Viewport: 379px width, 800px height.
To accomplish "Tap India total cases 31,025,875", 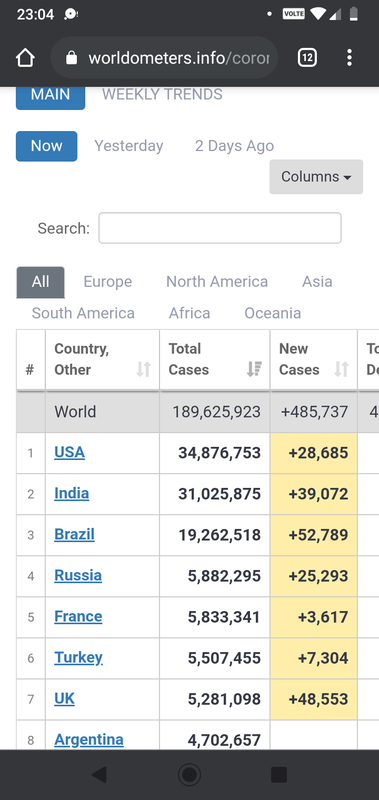I will pyautogui.click(x=219, y=494).
